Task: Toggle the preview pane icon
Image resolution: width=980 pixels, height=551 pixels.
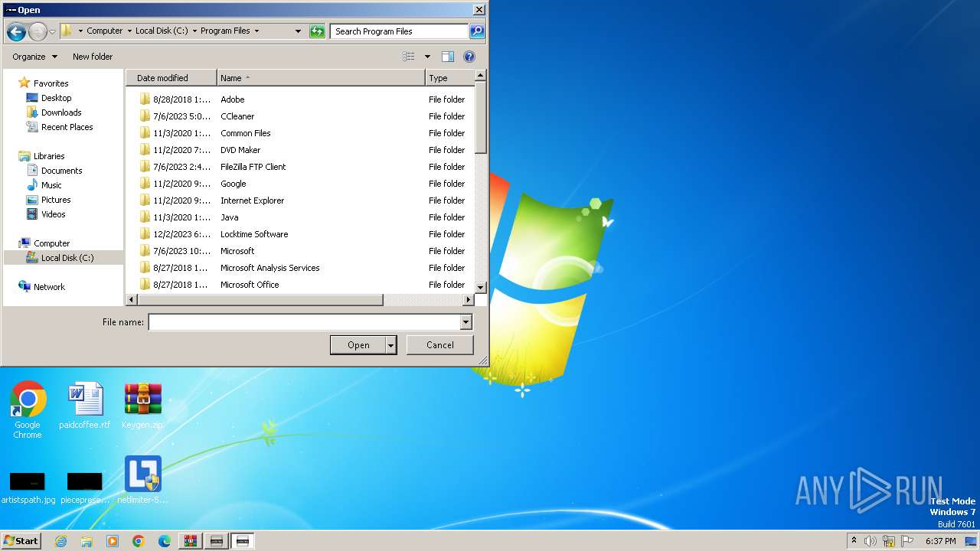Action: point(448,57)
